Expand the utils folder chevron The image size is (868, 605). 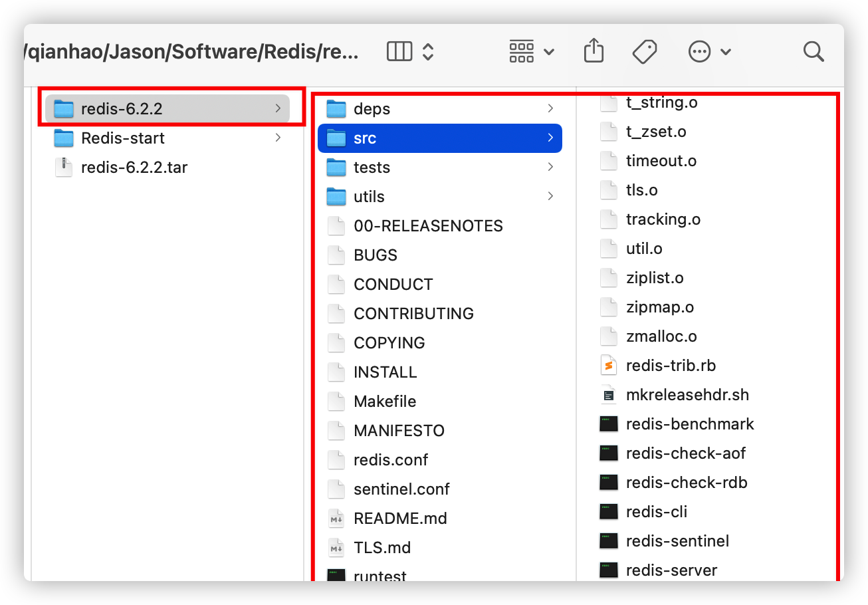pos(550,196)
